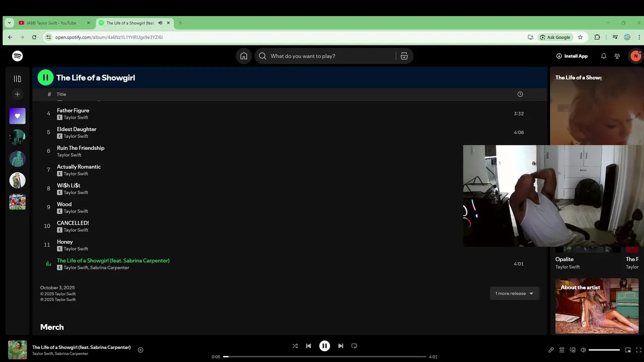Enter full screen player mode
This screenshot has width=644, height=362.
pyautogui.click(x=639, y=350)
